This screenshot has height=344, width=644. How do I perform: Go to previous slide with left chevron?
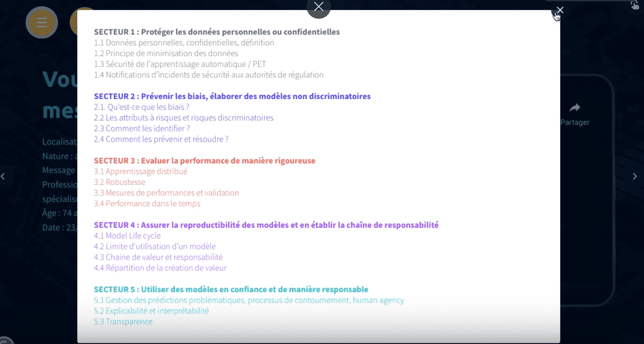pyautogui.click(x=3, y=176)
